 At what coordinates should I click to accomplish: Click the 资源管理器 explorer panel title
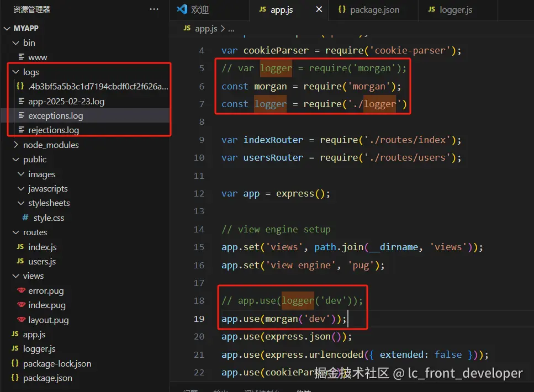[31, 9]
